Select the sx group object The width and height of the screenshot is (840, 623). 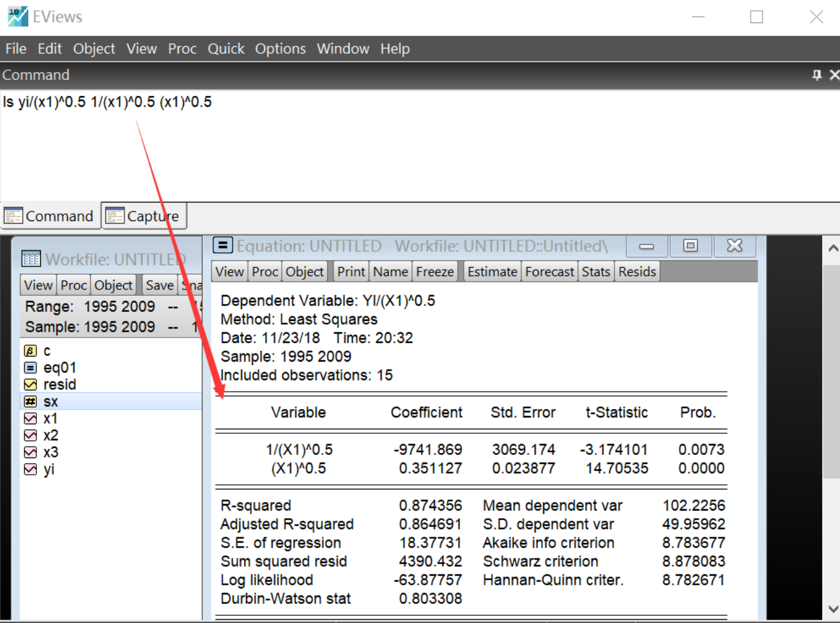pos(42,402)
